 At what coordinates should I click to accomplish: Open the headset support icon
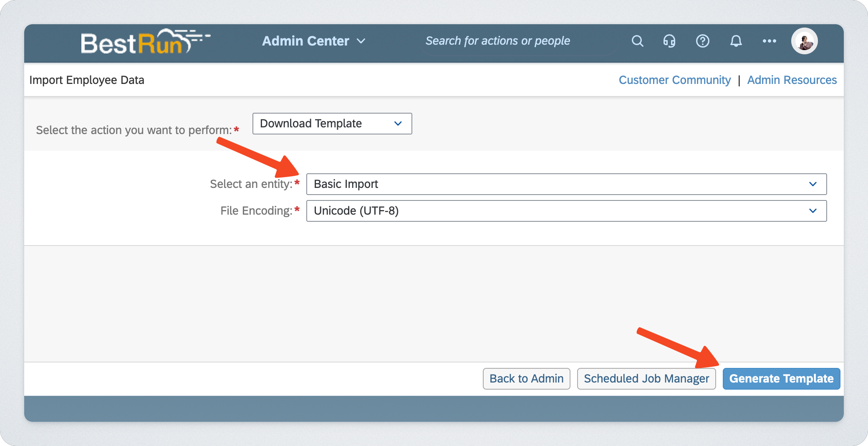point(669,41)
